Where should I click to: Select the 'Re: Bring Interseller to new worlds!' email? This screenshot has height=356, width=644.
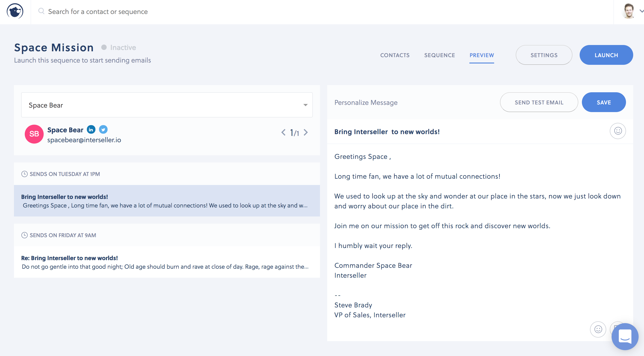click(x=167, y=262)
